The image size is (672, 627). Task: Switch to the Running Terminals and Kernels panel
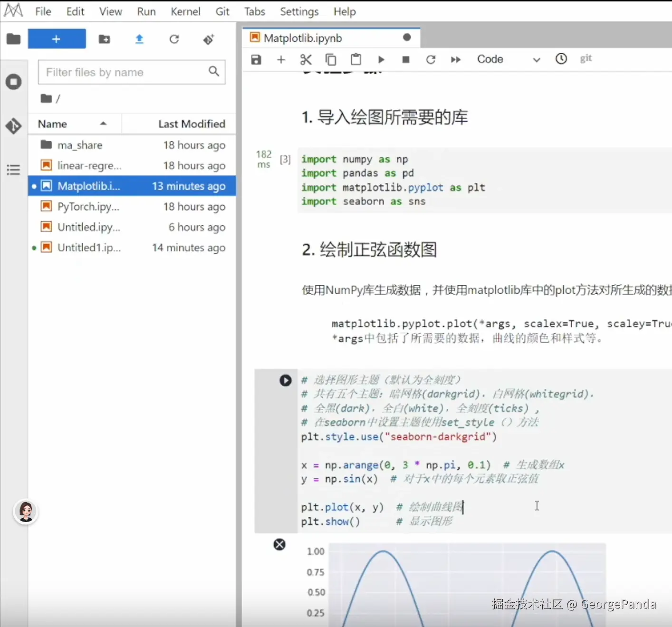(13, 82)
